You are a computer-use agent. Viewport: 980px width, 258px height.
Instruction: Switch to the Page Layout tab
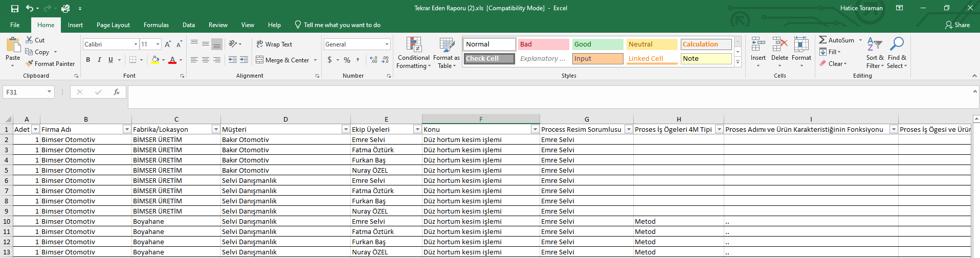point(113,25)
